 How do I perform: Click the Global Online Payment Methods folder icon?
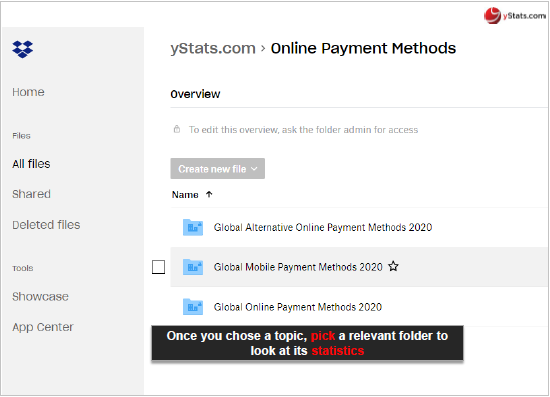[x=193, y=307]
